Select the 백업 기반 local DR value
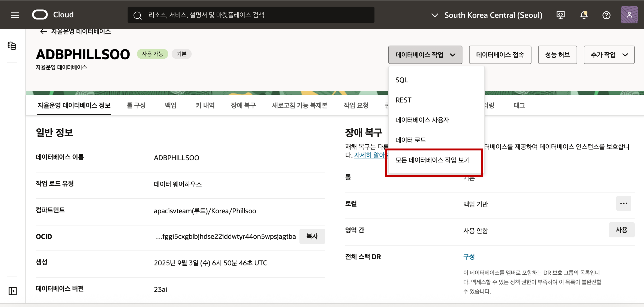Screen dimensions: 644x308 [475, 204]
